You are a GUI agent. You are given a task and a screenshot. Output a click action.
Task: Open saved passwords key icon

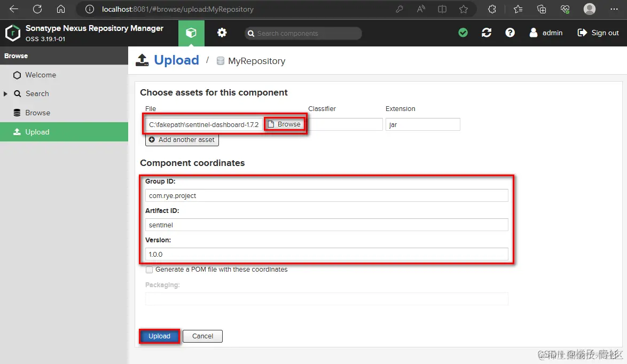pos(399,9)
